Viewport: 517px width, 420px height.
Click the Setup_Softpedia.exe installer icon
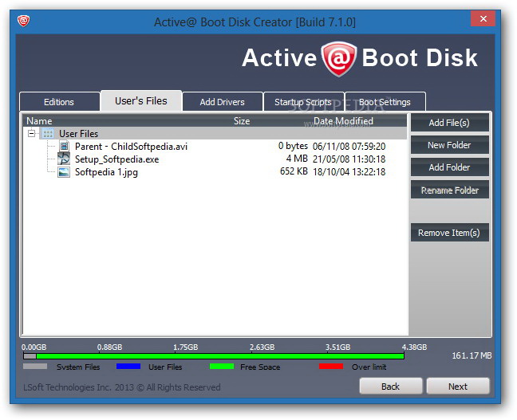64,159
